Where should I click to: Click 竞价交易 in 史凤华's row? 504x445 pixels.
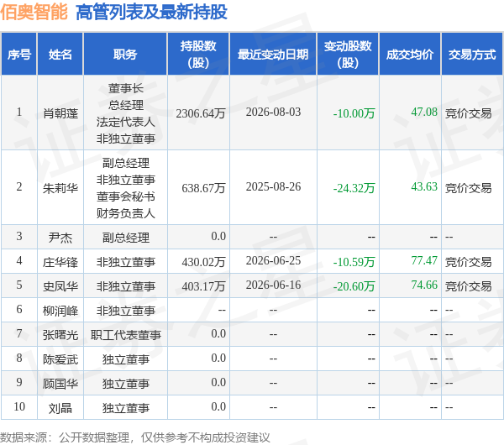click(x=469, y=286)
